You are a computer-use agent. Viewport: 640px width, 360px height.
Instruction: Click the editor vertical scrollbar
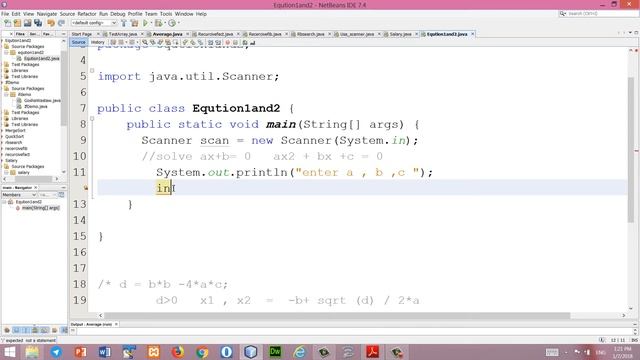click(631, 149)
